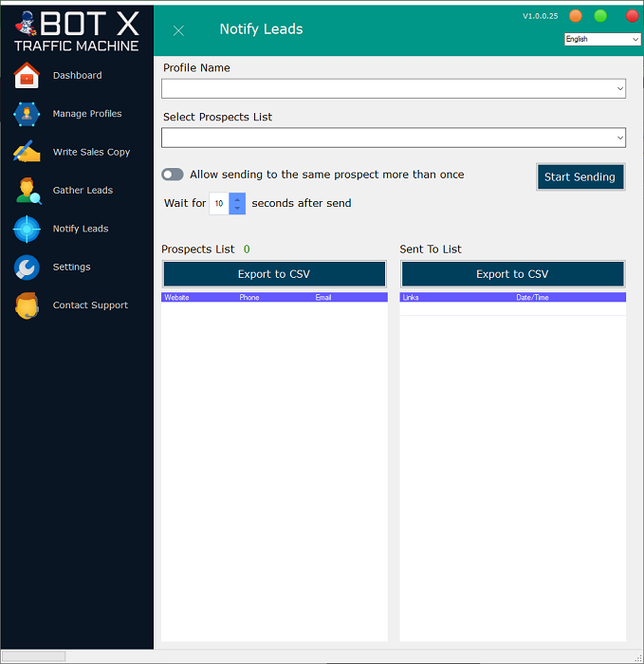The width and height of the screenshot is (644, 664).
Task: Open Contact Support menu item
Action: point(90,305)
